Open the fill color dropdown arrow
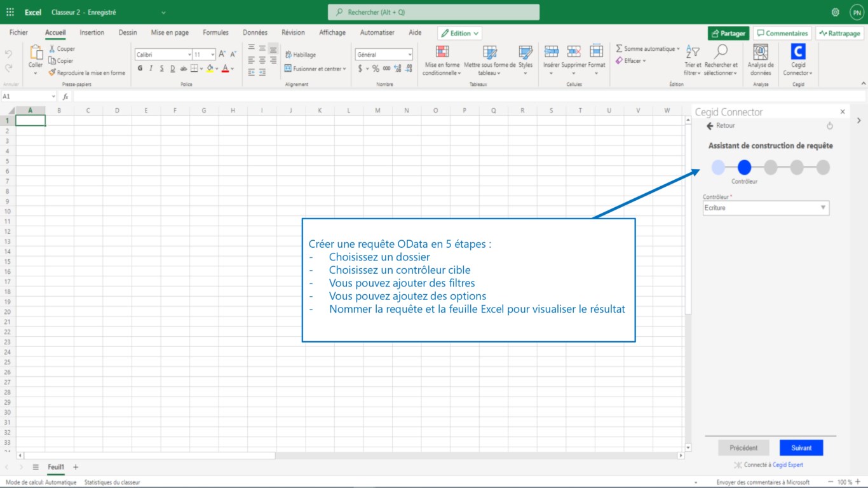 coord(217,69)
